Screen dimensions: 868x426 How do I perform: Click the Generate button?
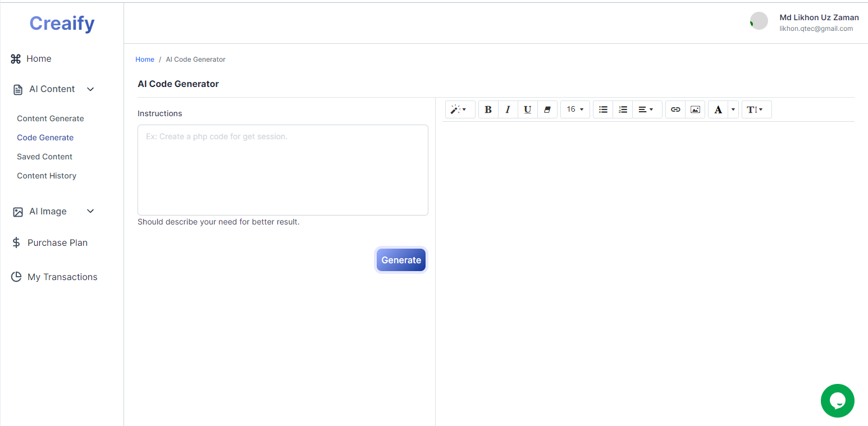tap(401, 260)
